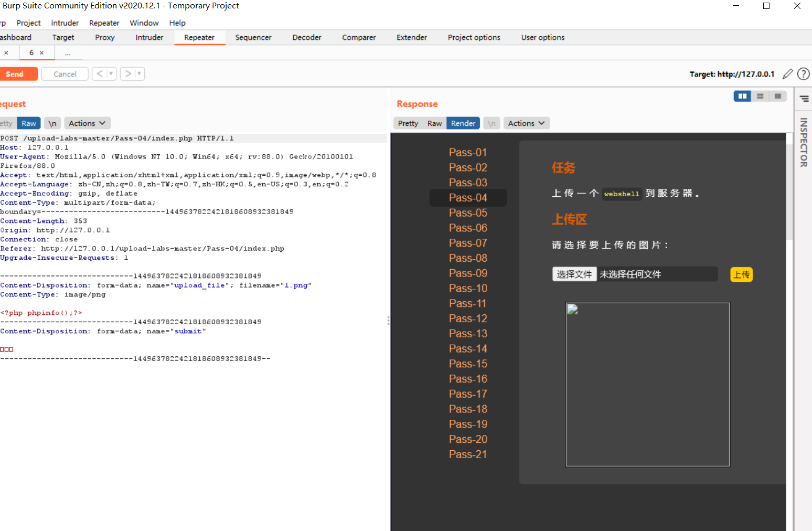Click the Cancel button
812x531 pixels.
65,74
